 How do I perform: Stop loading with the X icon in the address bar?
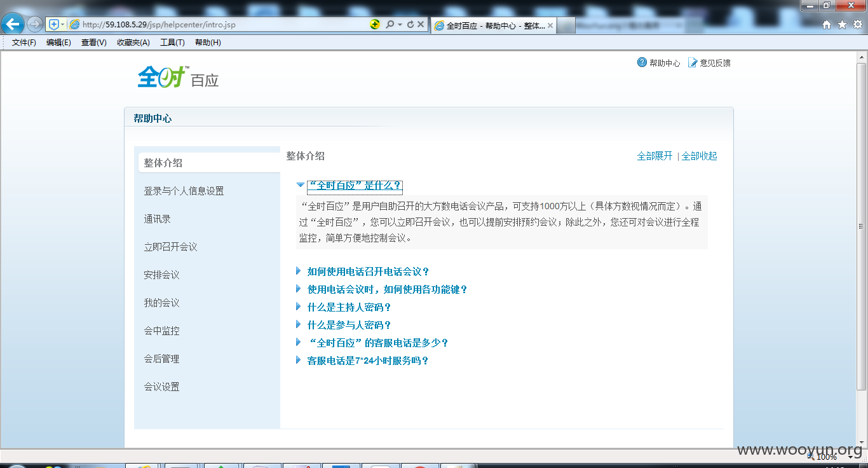point(421,24)
